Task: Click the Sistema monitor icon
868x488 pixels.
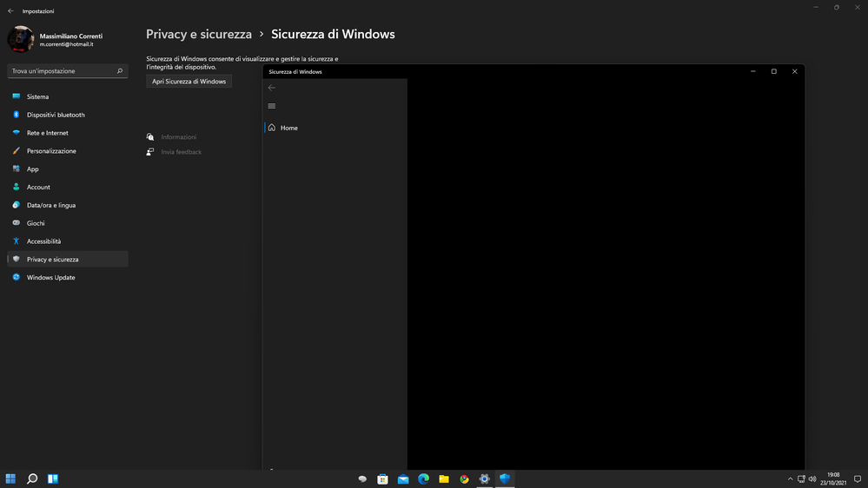Action: click(x=16, y=96)
